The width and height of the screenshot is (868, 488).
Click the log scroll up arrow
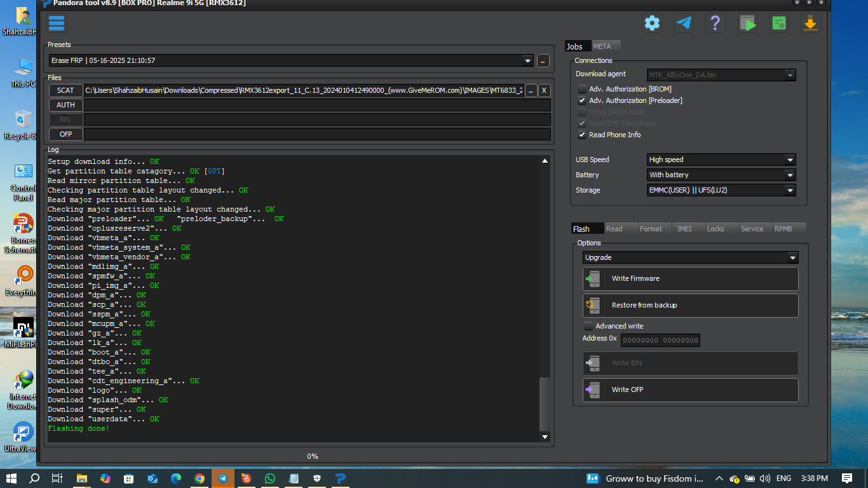click(545, 161)
